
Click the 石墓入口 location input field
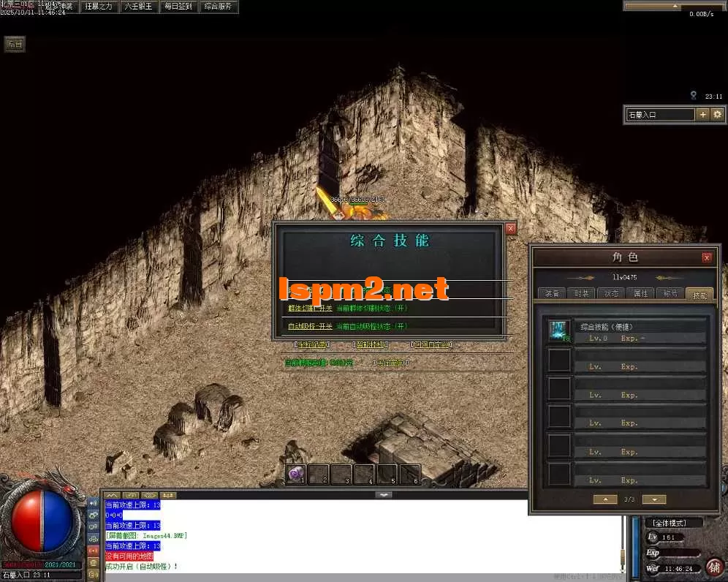660,115
